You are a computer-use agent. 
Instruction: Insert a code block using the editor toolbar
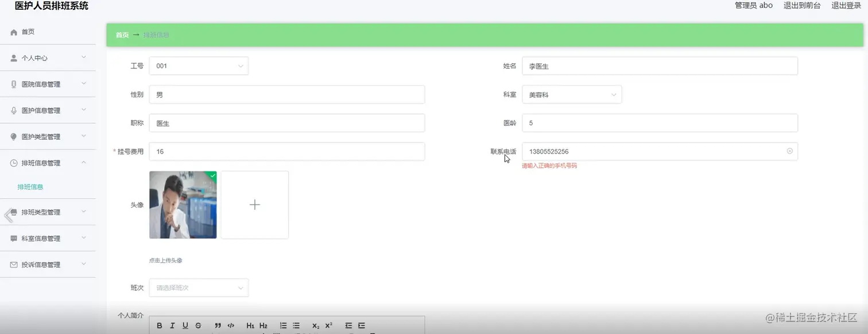pos(231,325)
